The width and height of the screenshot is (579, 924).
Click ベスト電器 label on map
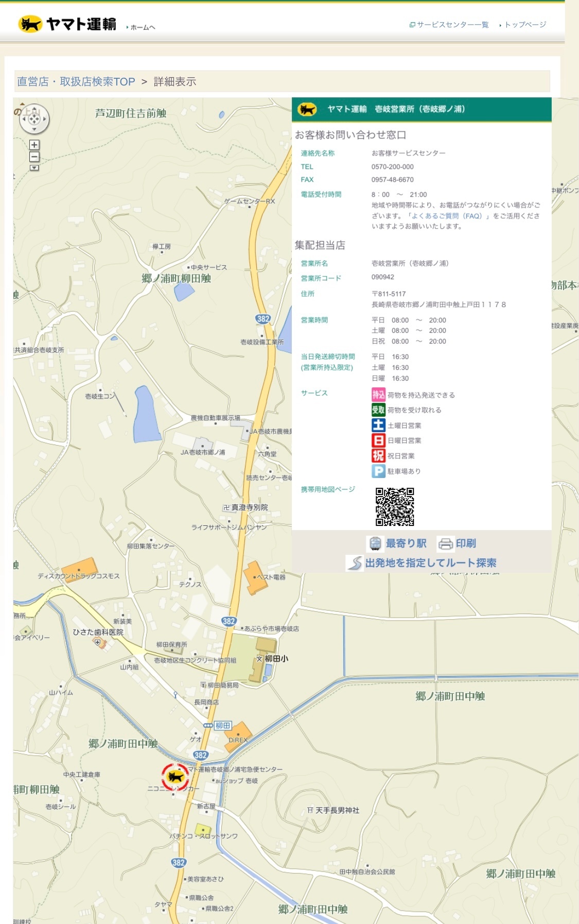[271, 577]
